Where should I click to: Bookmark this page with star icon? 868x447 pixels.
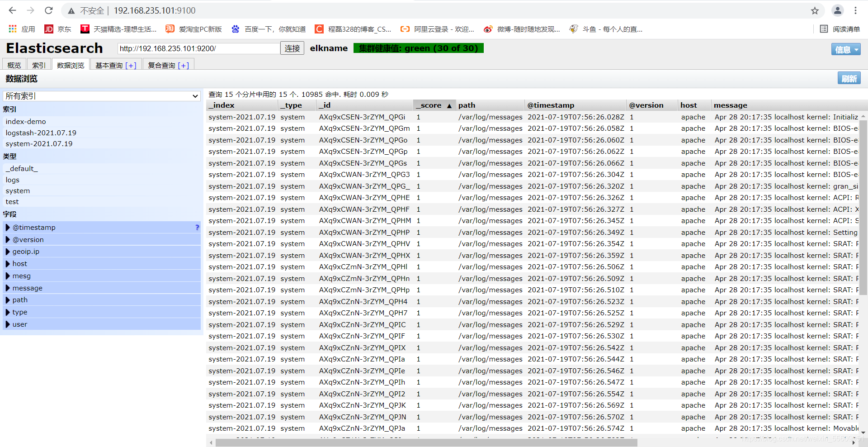[815, 10]
